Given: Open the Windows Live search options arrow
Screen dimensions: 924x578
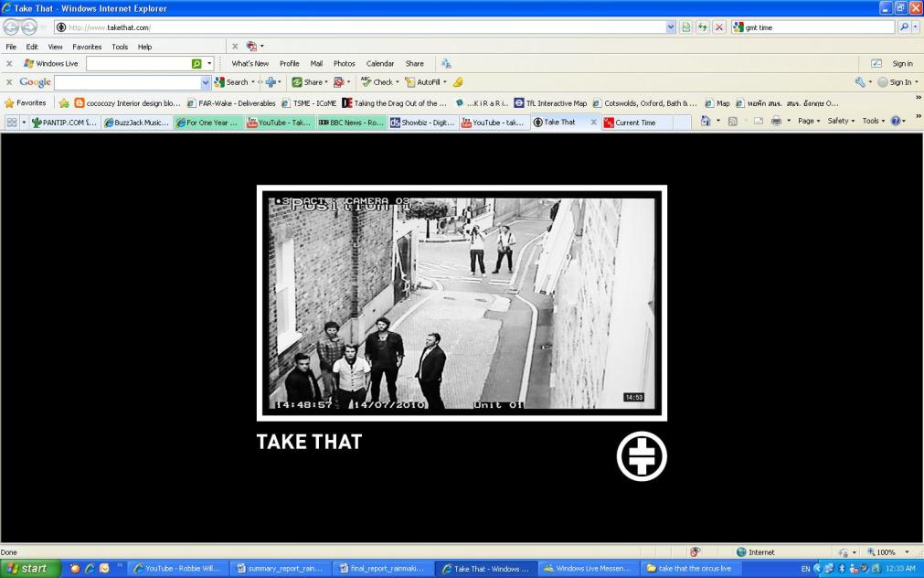Looking at the screenshot, I should [209, 63].
